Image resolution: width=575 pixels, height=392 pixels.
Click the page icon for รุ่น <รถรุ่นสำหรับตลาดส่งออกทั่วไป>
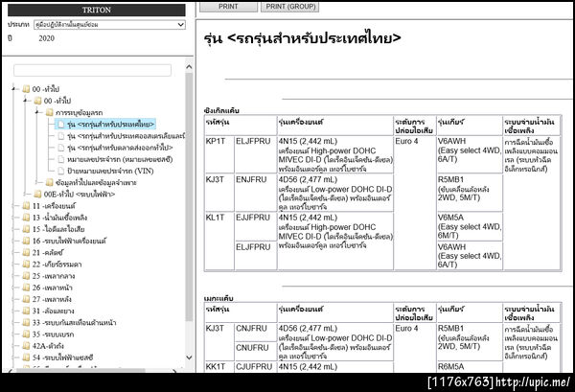point(61,148)
